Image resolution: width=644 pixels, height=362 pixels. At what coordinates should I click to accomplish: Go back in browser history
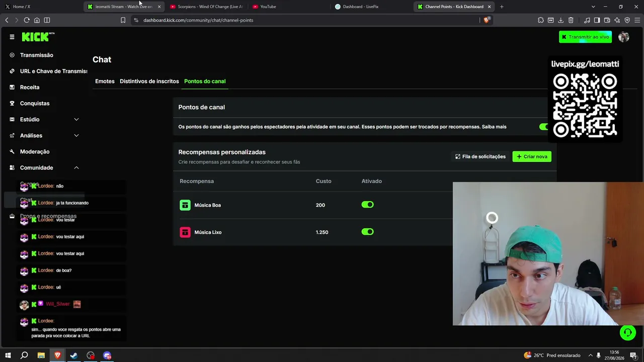7,20
